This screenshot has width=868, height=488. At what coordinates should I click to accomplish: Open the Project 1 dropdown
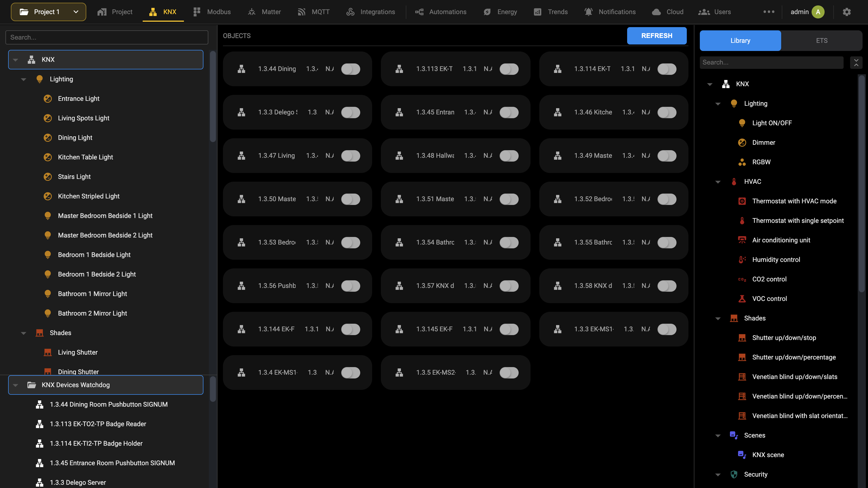click(49, 12)
